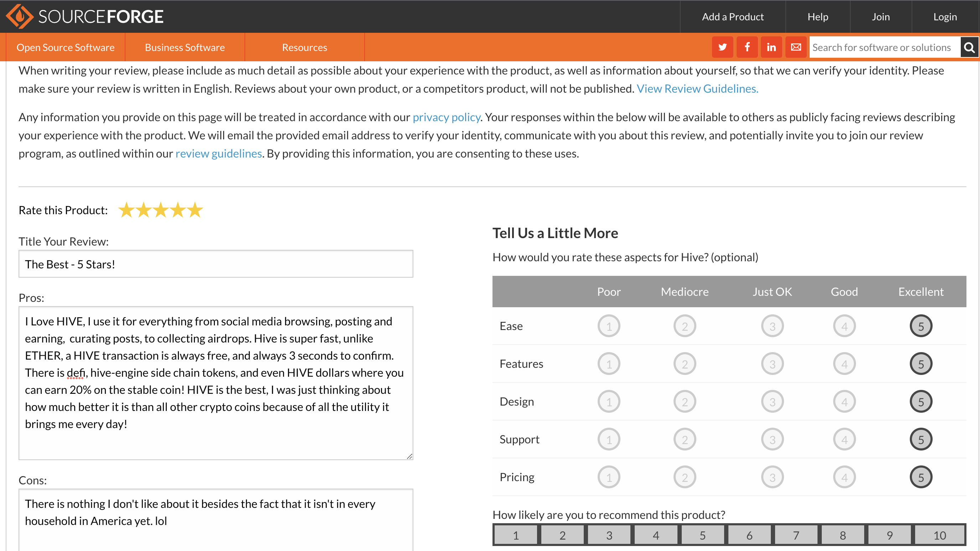The width and height of the screenshot is (980, 551).
Task: Rate Design as 4 Good
Action: 844,401
